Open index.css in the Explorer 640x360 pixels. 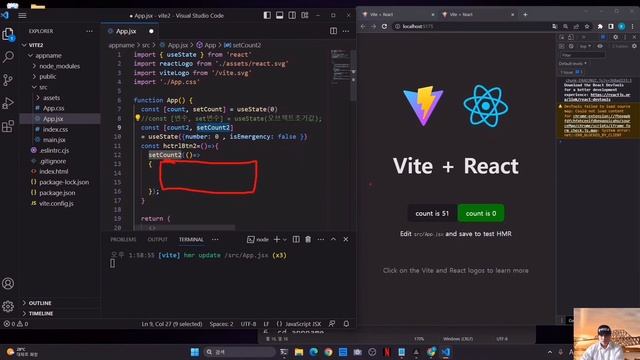tap(56, 129)
